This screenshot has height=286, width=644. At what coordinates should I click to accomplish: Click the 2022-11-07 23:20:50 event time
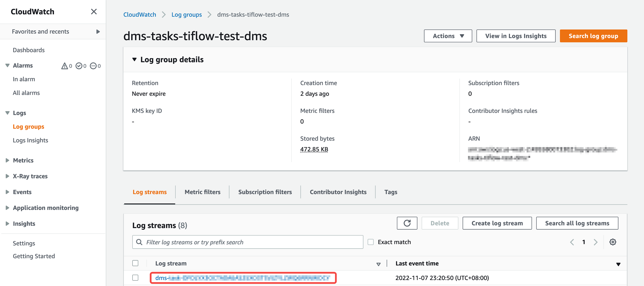pos(442,278)
